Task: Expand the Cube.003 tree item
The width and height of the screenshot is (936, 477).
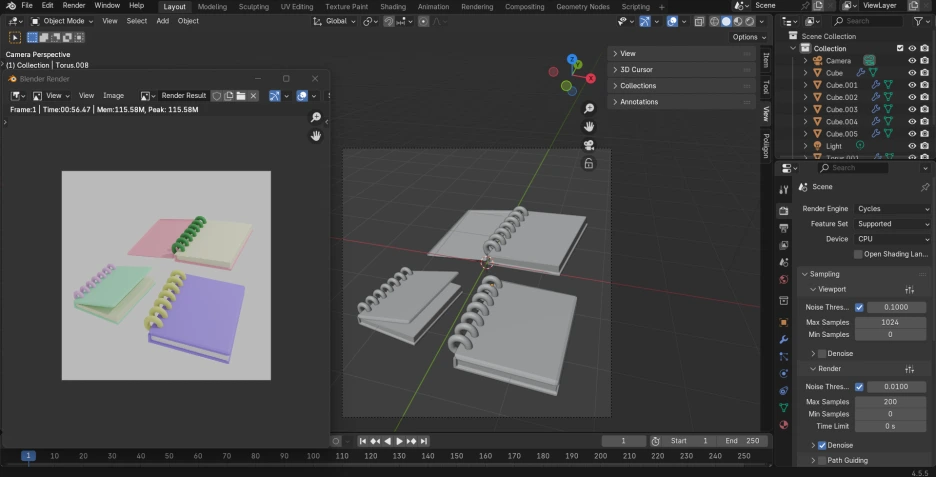Action: (805, 110)
